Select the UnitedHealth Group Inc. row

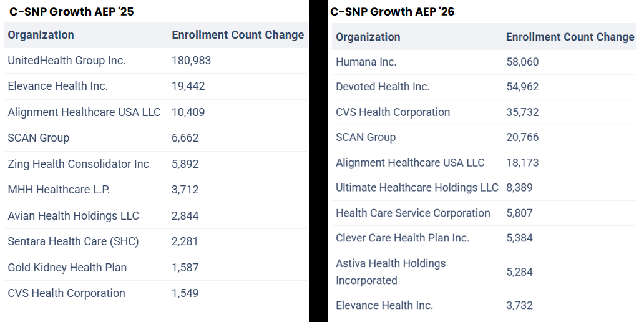click(67, 61)
